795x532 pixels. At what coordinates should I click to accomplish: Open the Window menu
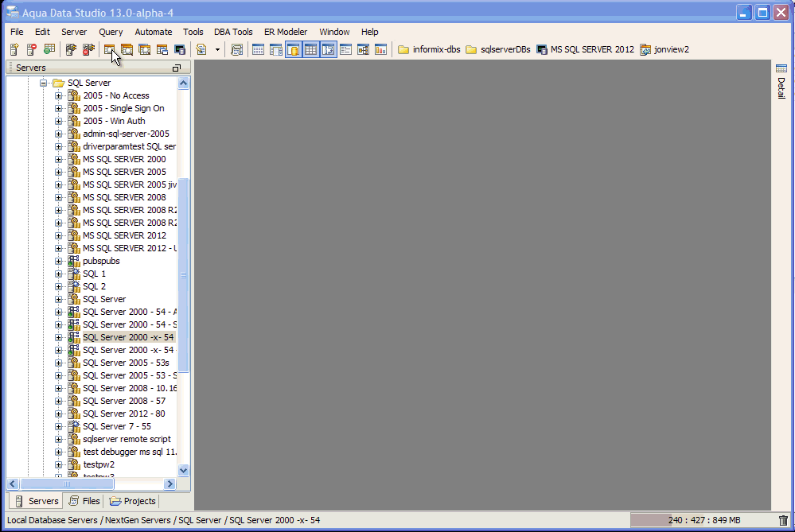tap(334, 32)
